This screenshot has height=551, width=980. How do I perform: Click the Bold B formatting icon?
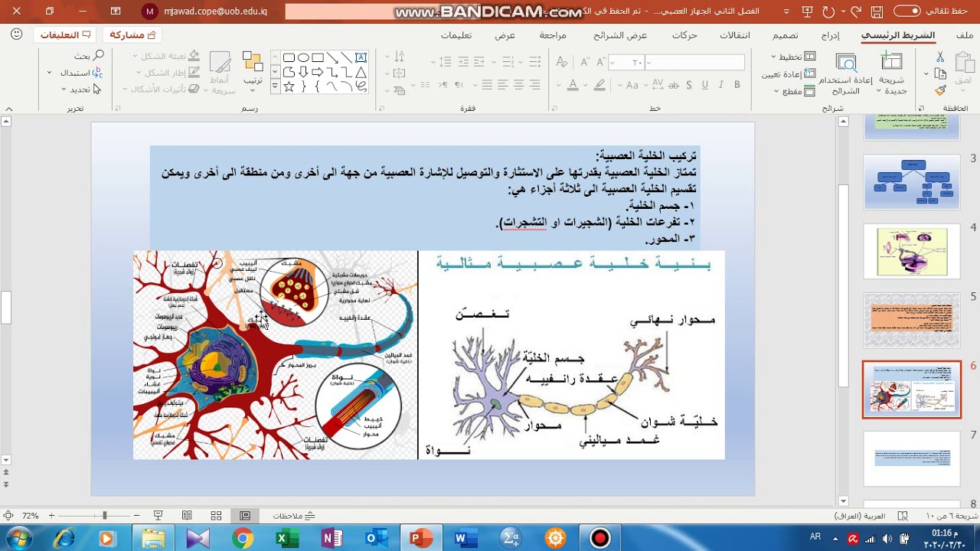click(x=737, y=85)
